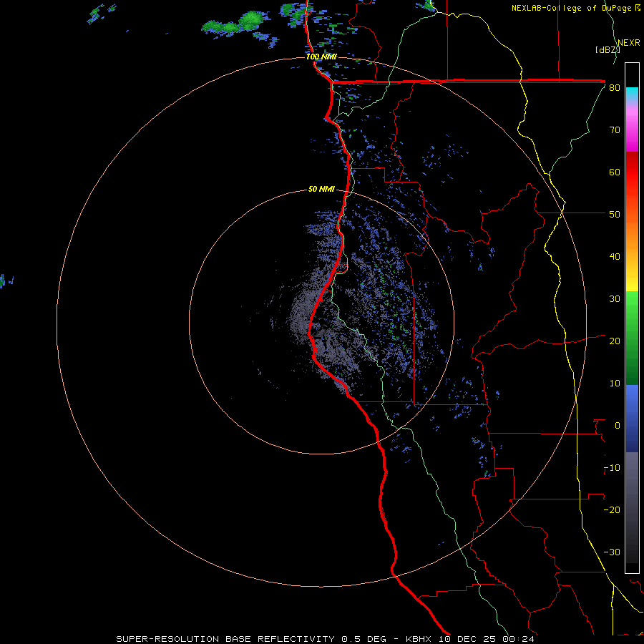The image size is (644, 644).
Task: Click the 50 NMI range ring label
Action: point(321,190)
